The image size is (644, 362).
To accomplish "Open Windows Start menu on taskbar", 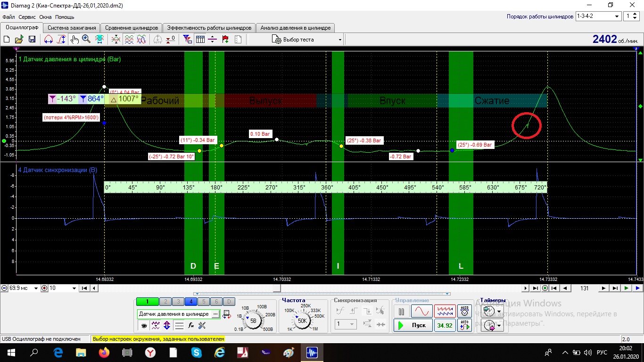I will coord(10,352).
